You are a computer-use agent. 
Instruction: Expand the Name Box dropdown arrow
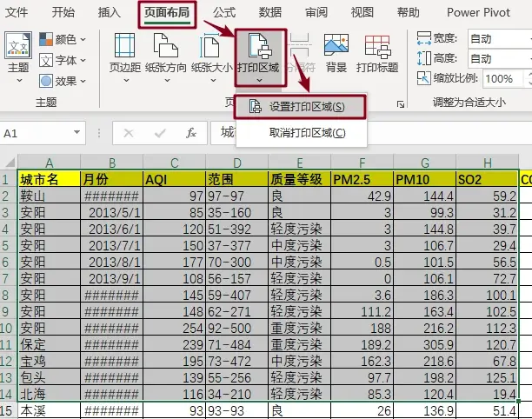click(77, 132)
